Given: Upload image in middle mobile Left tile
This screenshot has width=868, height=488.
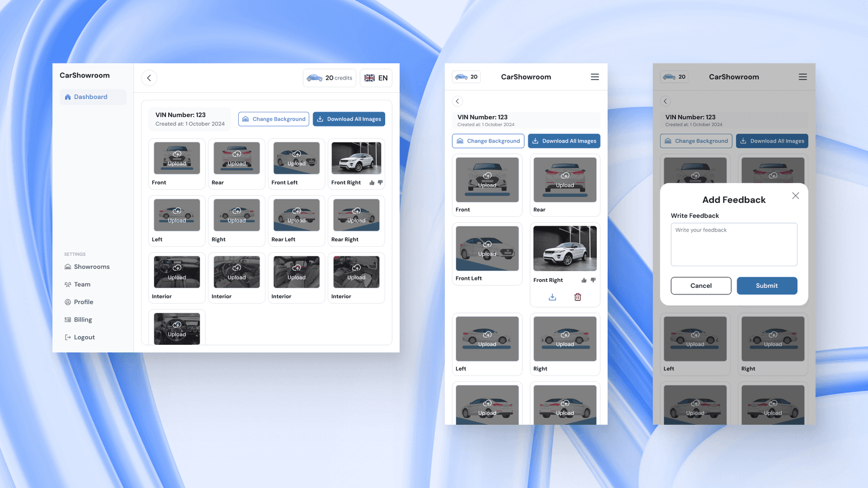Looking at the screenshot, I should click(487, 339).
